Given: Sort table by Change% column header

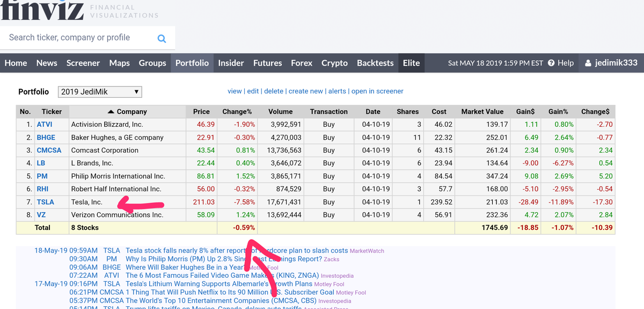Looking at the screenshot, I should [x=237, y=112].
